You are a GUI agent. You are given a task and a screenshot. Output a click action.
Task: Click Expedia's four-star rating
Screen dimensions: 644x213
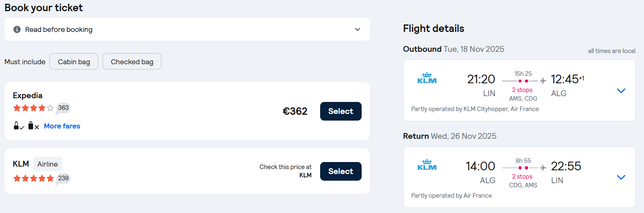click(33, 108)
